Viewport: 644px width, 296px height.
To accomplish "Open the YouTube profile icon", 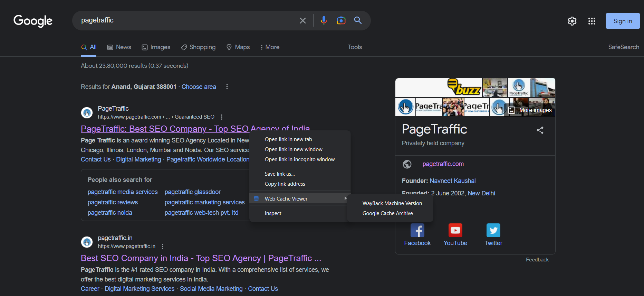I will 455,230.
